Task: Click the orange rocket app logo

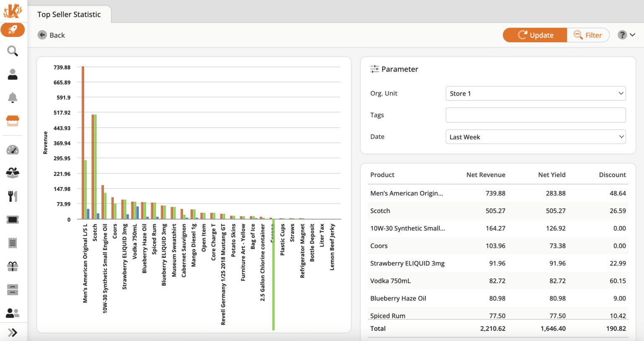Action: 13,30
